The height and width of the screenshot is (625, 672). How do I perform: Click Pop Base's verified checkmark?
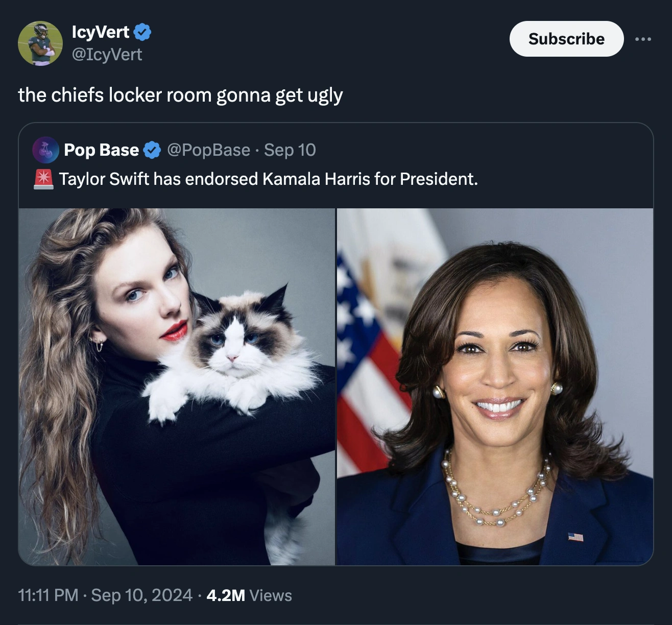click(151, 150)
